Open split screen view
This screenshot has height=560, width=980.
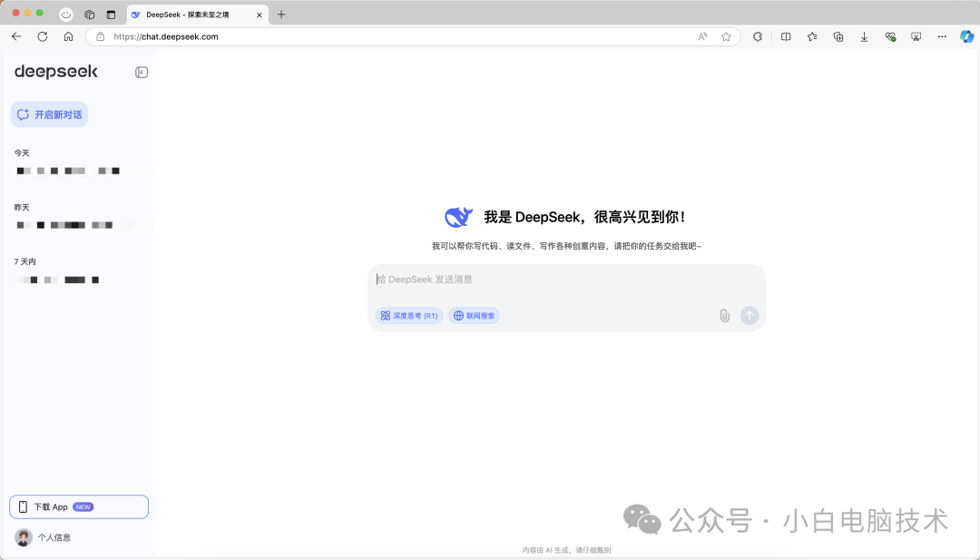point(786,37)
